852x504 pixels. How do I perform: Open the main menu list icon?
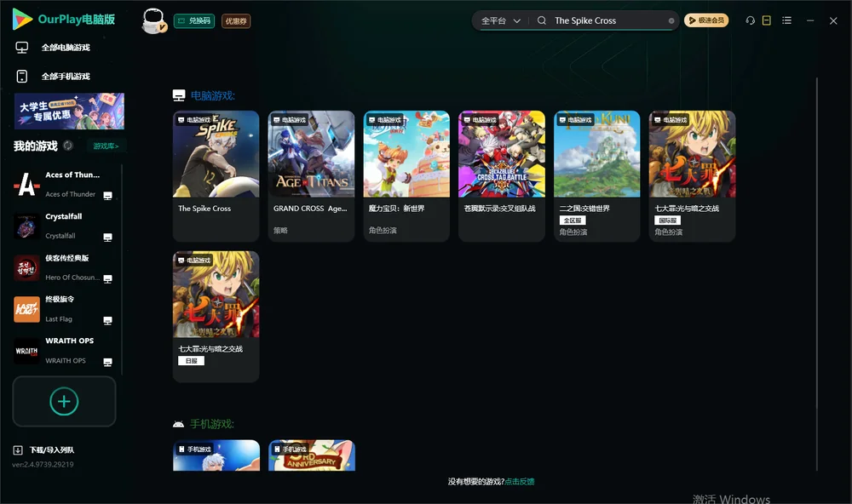coord(786,20)
